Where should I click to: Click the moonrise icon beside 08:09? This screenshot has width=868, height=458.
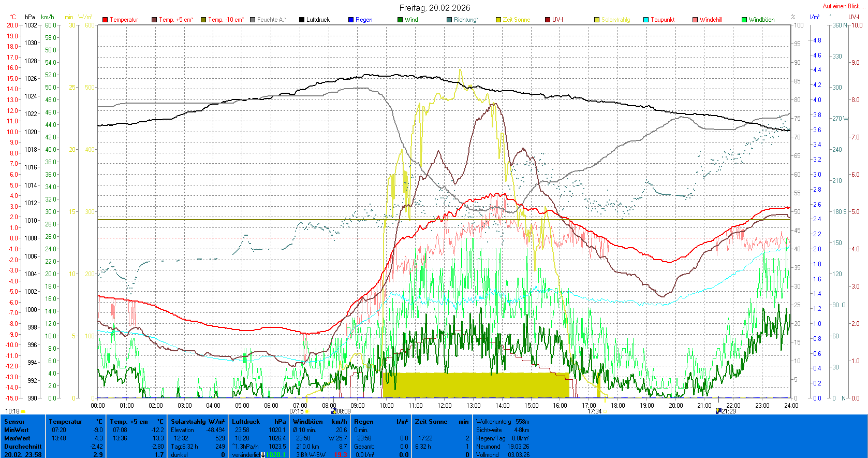pyautogui.click(x=333, y=411)
